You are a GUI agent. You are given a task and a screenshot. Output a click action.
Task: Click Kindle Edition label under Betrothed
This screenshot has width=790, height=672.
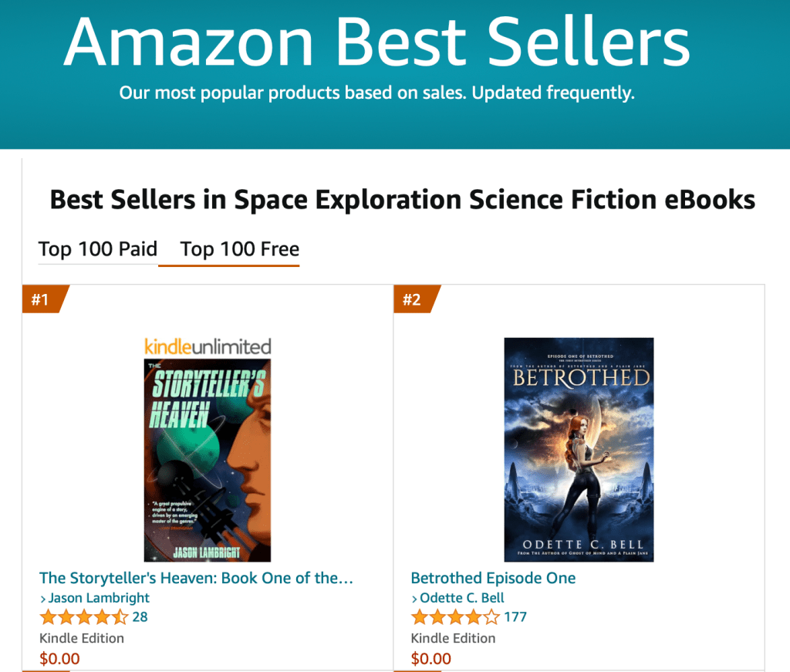pyautogui.click(x=454, y=638)
